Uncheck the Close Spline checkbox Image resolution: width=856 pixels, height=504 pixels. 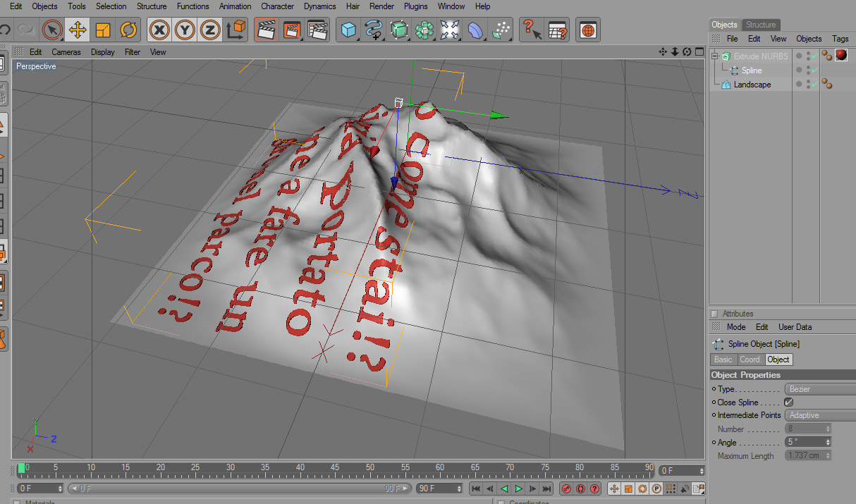click(789, 402)
